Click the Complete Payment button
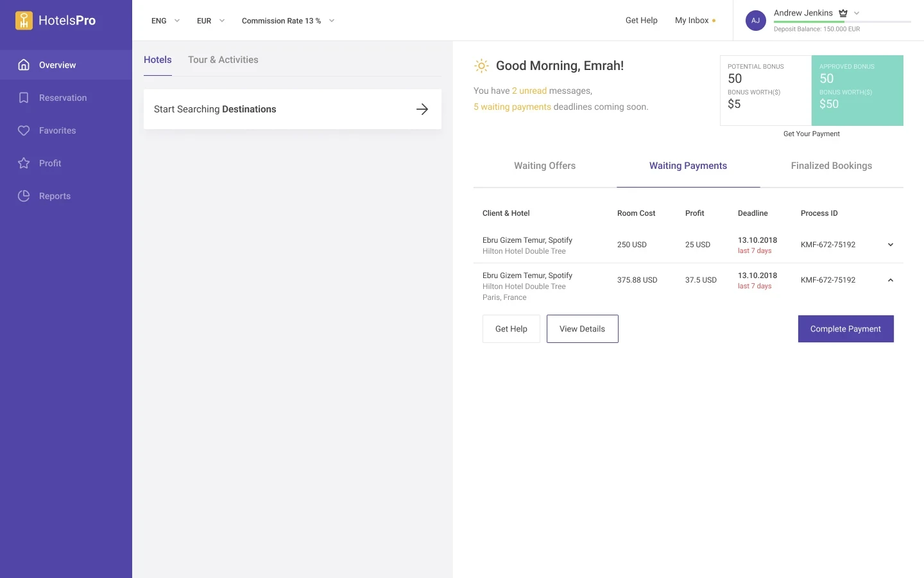The width and height of the screenshot is (924, 578). (846, 329)
